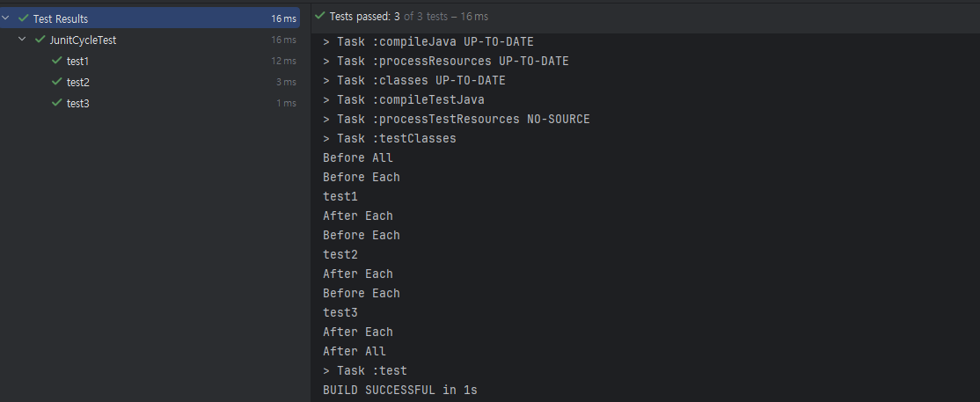The image size is (980, 402).
Task: Select the JunitCycleTest class entry
Action: coord(83,40)
